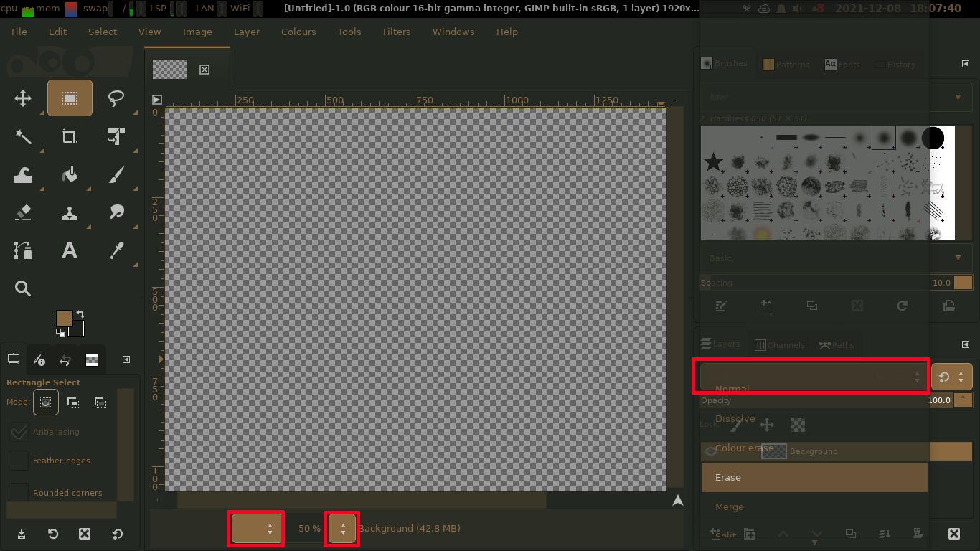This screenshot has width=980, height=551.
Task: Switch to the Tool Options tab
Action: click(x=13, y=359)
